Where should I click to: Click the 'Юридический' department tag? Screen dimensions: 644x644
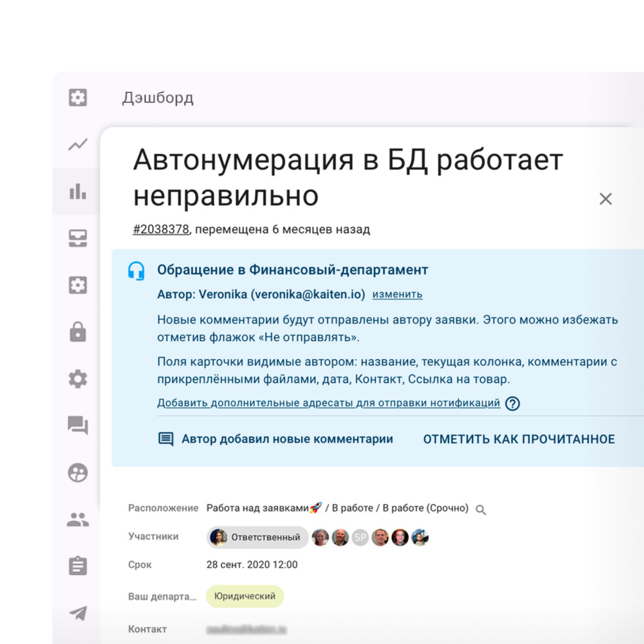(245, 596)
